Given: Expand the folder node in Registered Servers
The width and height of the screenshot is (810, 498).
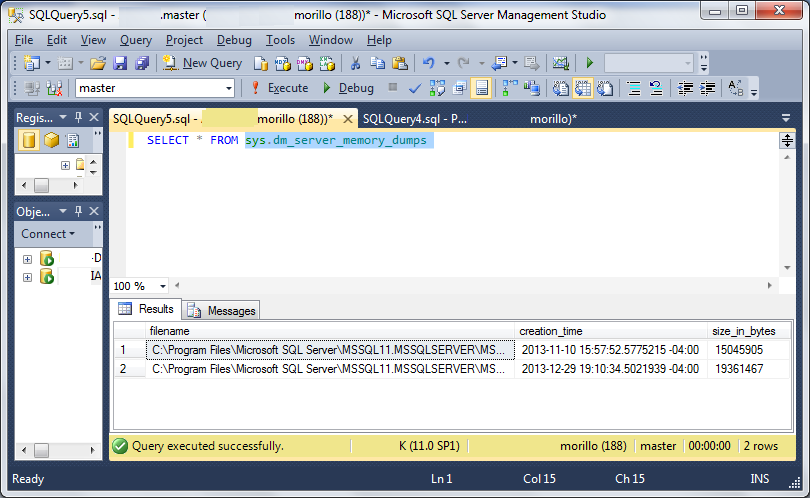Looking at the screenshot, I should [65, 165].
